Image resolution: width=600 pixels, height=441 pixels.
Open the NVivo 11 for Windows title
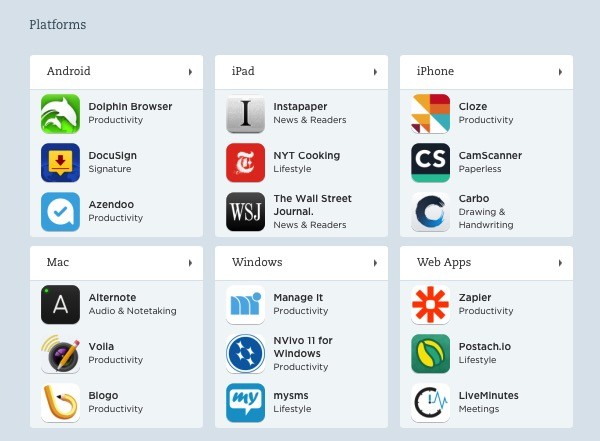(303, 347)
